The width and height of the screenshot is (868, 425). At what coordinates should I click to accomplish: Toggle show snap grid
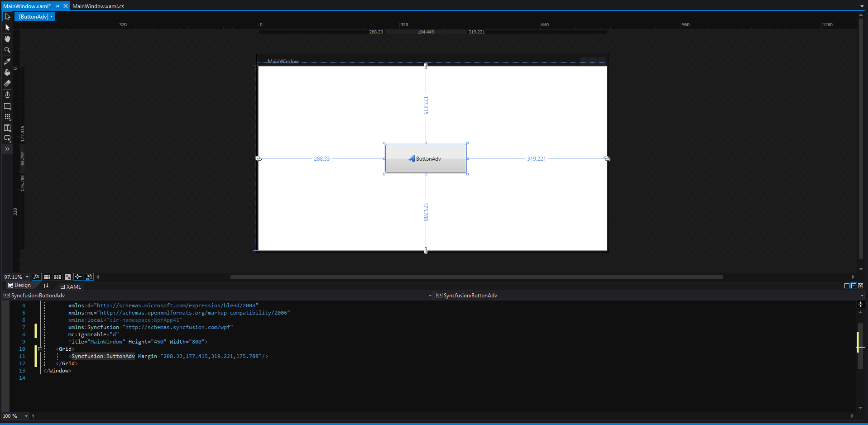click(47, 277)
